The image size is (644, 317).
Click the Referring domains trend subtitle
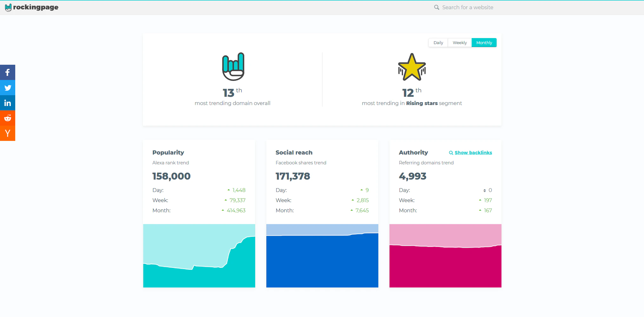[x=426, y=163]
